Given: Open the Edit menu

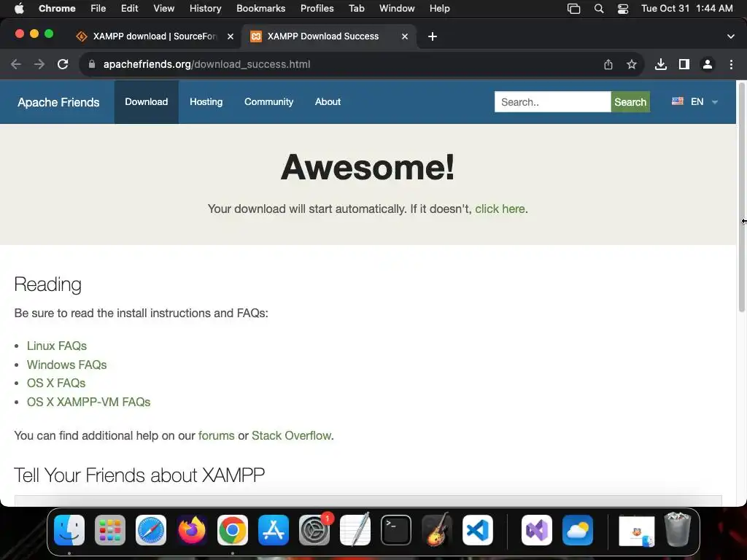Looking at the screenshot, I should [x=129, y=9].
